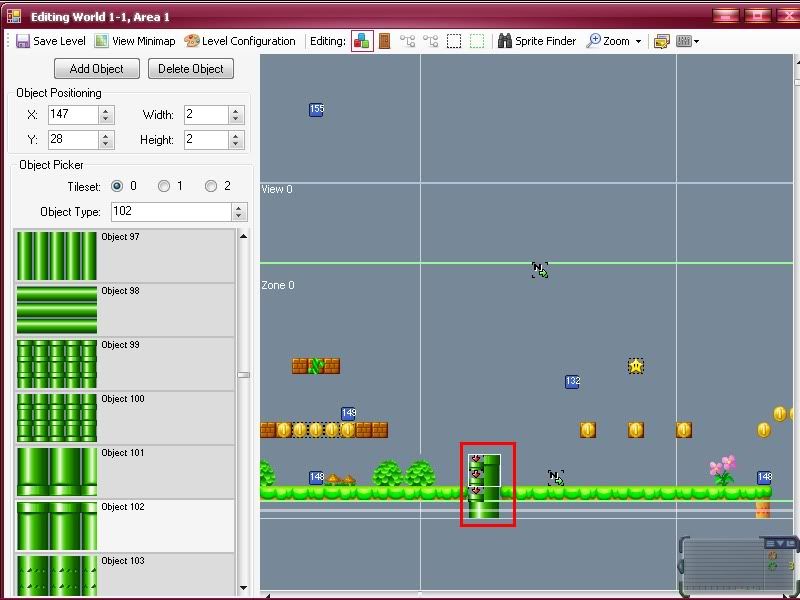Pick Object 99 in object picker
The image size is (800, 600).
tap(125, 364)
